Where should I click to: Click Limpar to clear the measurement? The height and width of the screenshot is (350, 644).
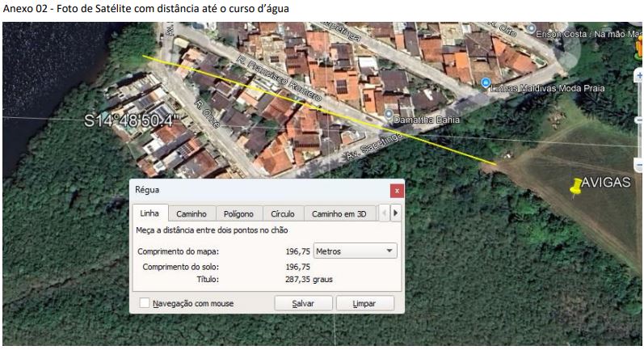[x=365, y=303]
